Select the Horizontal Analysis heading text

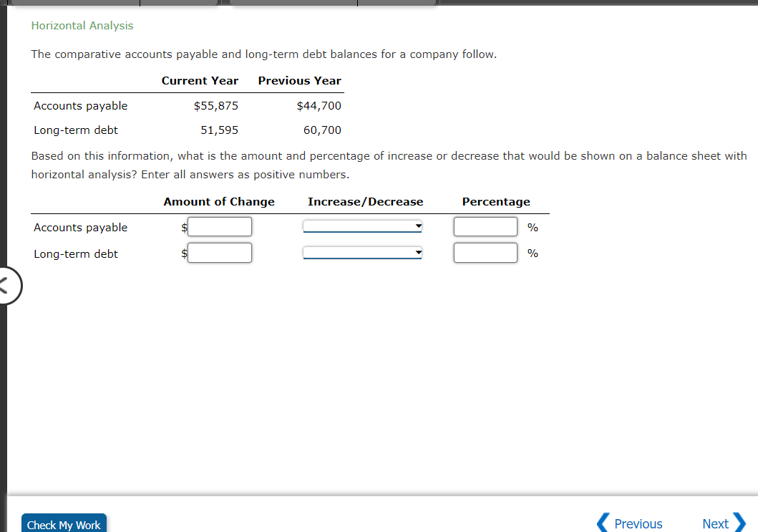(x=82, y=25)
